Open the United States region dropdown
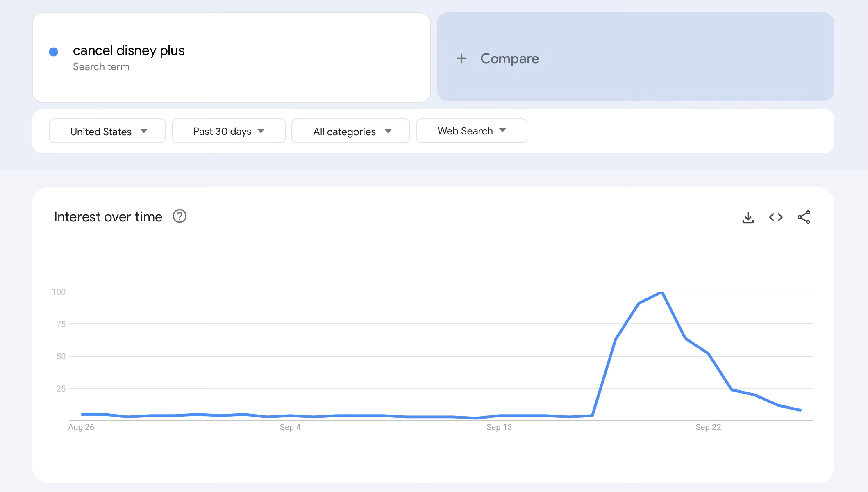Screen dimensions: 868x492 coord(107,131)
